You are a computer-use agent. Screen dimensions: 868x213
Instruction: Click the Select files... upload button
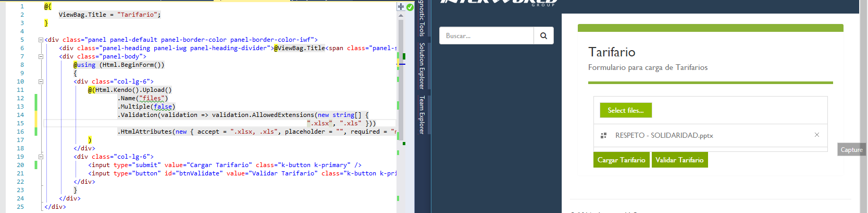pos(626,110)
